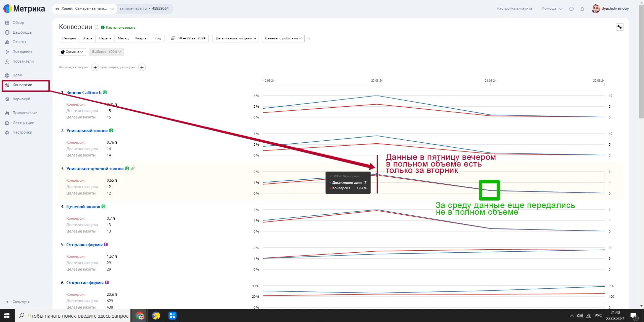Open notifications bell icon
This screenshot has width=644, height=322.
(582, 9)
